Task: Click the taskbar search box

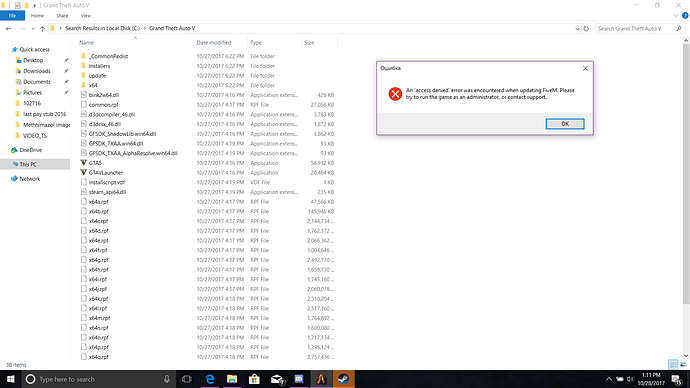Action: (98, 379)
